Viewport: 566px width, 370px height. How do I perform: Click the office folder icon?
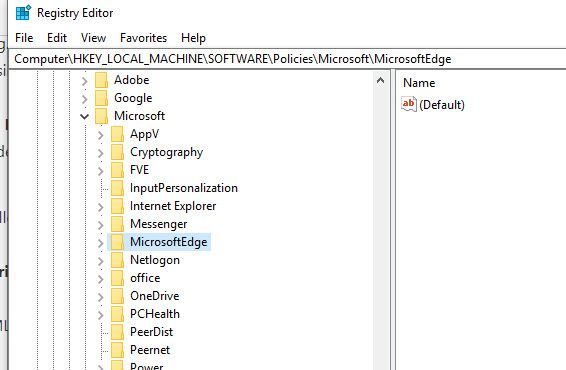coord(117,278)
